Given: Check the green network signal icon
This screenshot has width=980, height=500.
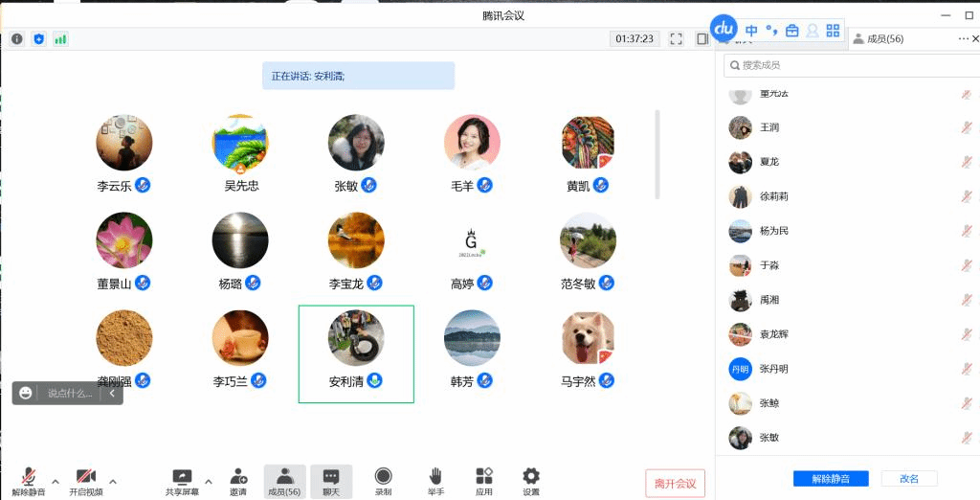Looking at the screenshot, I should tap(60, 39).
